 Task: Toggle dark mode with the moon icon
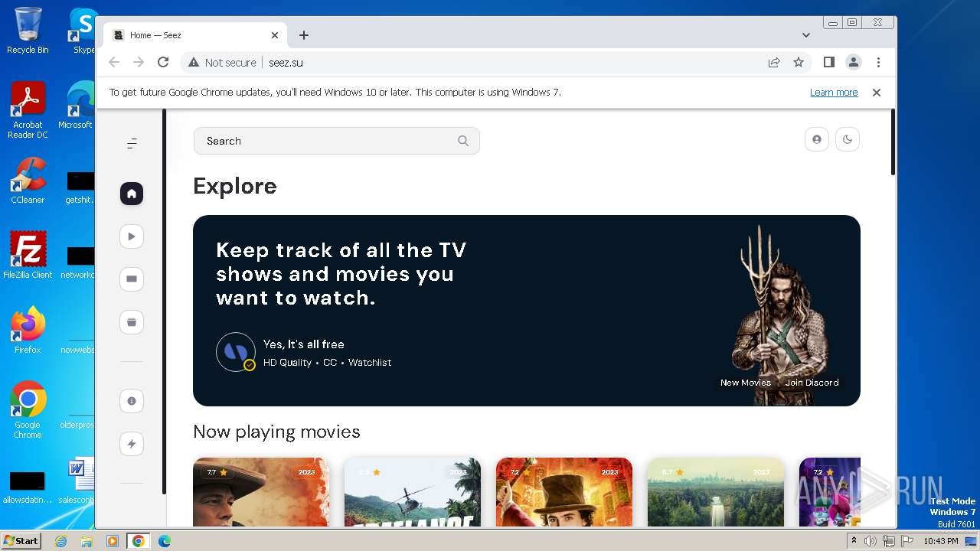pyautogui.click(x=848, y=139)
